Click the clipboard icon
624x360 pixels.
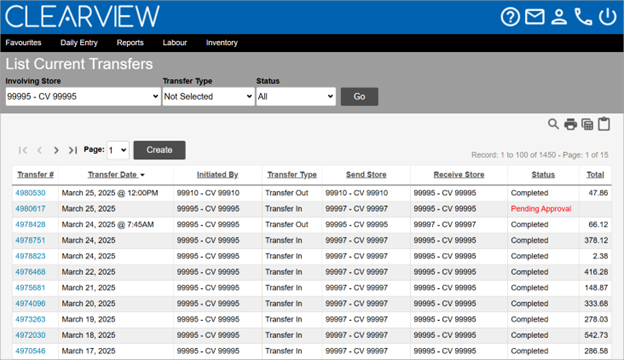click(x=604, y=124)
